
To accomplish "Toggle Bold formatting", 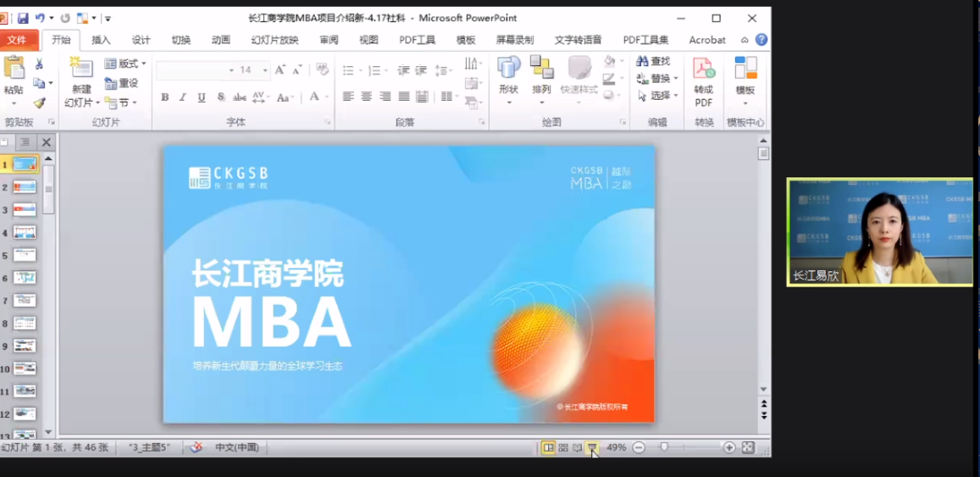I will [165, 97].
